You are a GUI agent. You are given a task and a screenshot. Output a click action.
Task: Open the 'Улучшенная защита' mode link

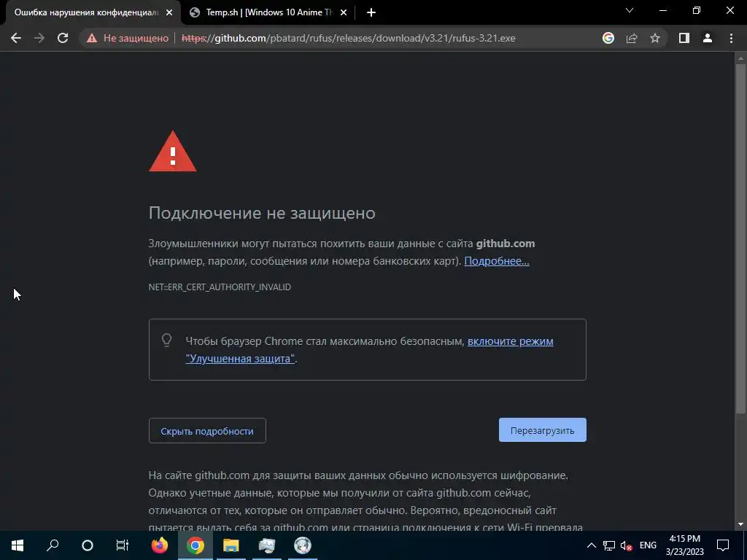369,349
